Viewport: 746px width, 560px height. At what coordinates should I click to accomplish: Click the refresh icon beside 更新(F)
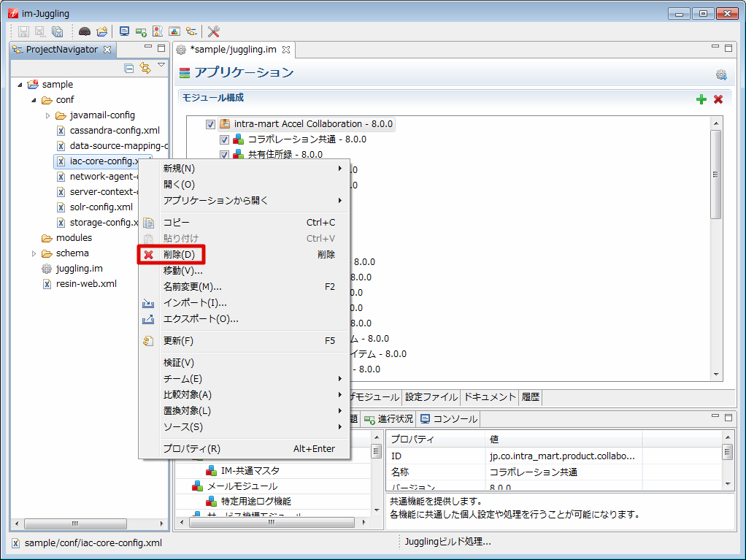point(148,341)
